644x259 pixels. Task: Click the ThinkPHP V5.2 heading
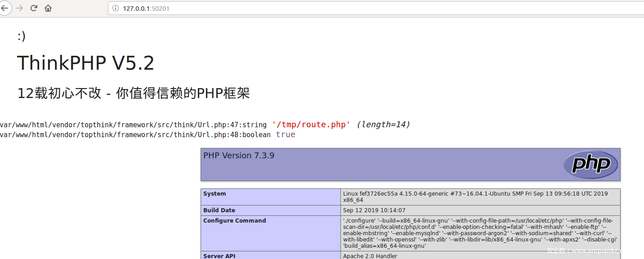click(x=85, y=63)
